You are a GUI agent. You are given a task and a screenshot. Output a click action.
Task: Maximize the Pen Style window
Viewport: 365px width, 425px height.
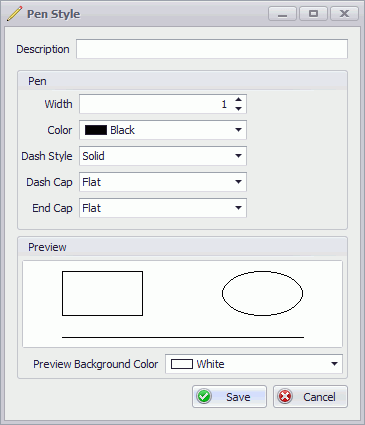313,14
